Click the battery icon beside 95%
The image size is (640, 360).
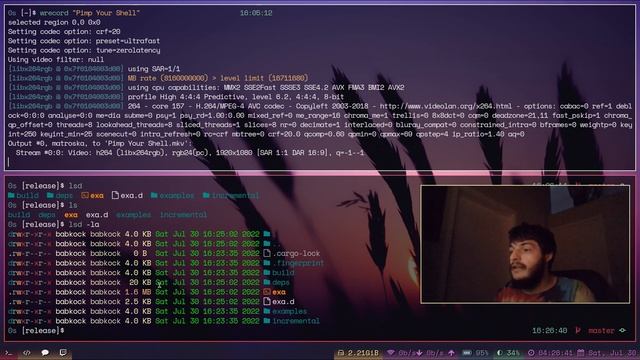point(467,353)
